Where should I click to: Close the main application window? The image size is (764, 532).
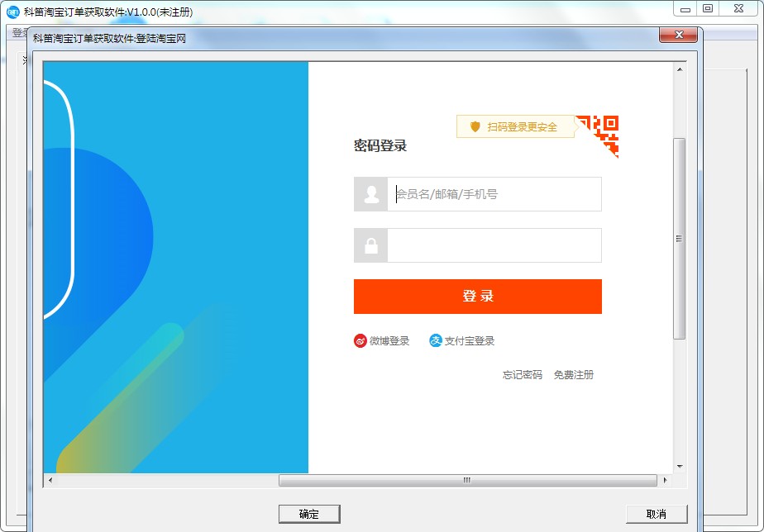tap(738, 9)
